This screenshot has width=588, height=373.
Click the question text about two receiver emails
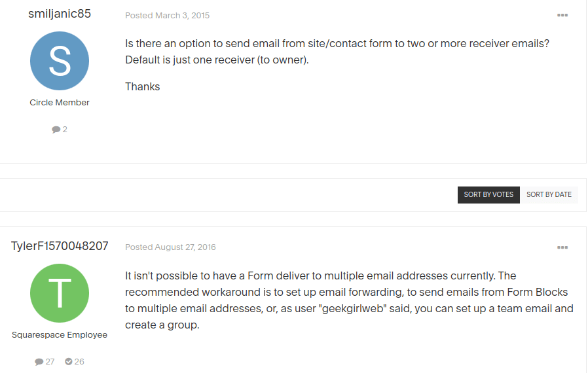click(x=337, y=43)
